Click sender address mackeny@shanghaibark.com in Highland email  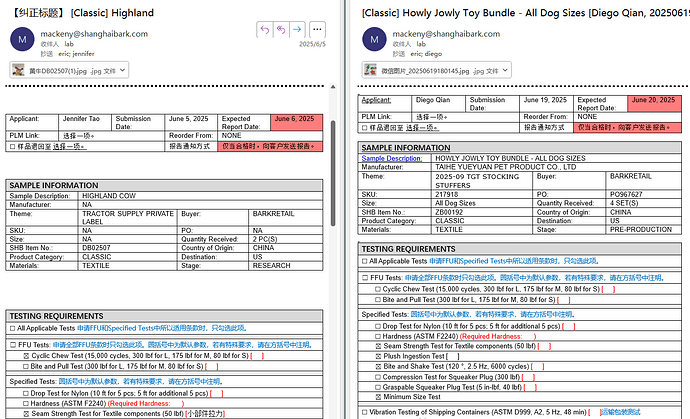point(94,34)
